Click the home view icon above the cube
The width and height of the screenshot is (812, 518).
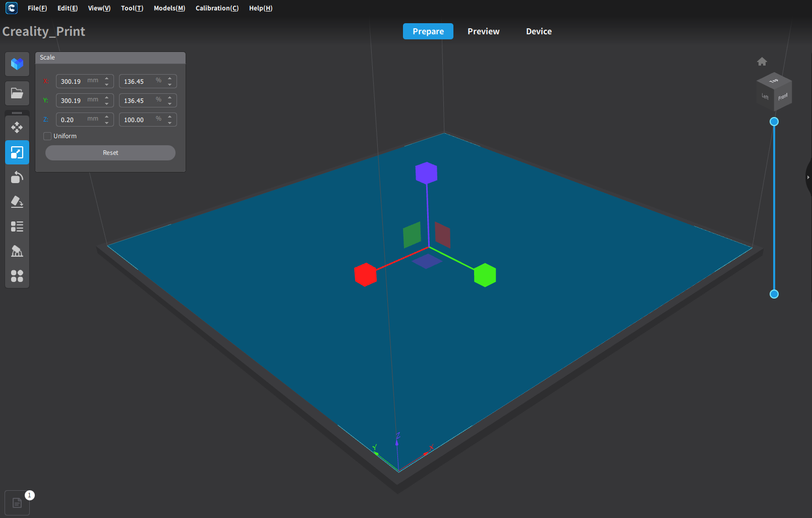pyautogui.click(x=762, y=61)
